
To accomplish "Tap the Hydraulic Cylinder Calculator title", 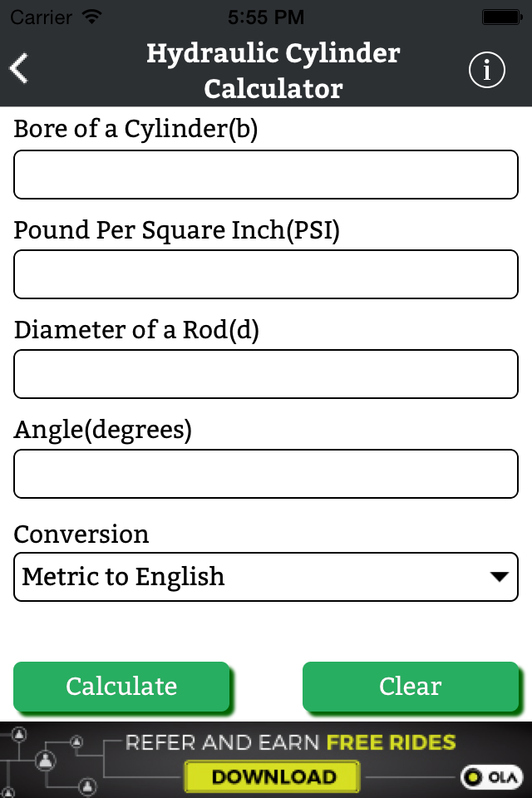I will pyautogui.click(x=273, y=71).
